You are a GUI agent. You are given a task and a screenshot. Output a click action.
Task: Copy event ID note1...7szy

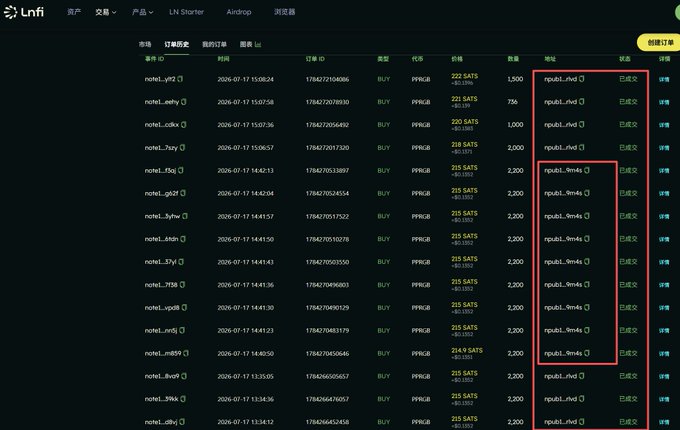click(182, 147)
